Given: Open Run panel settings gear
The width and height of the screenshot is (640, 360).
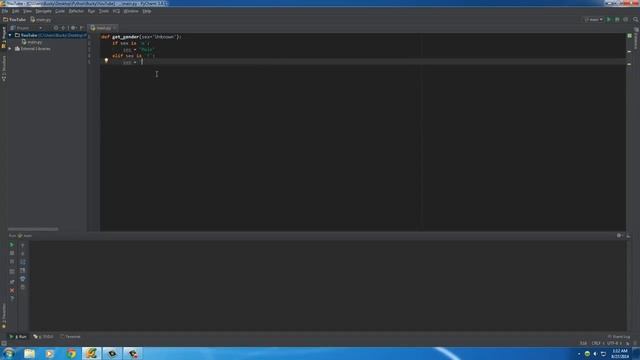Looking at the screenshot, I should click(x=620, y=236).
